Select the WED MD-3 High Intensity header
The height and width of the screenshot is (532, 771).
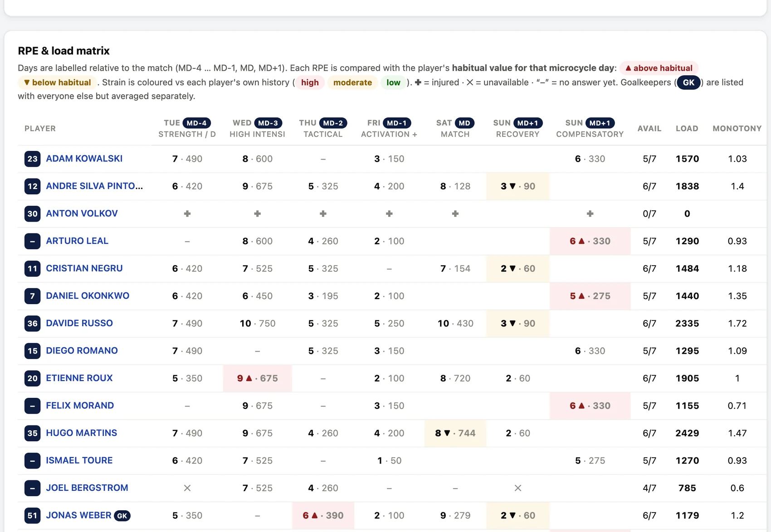(257, 128)
